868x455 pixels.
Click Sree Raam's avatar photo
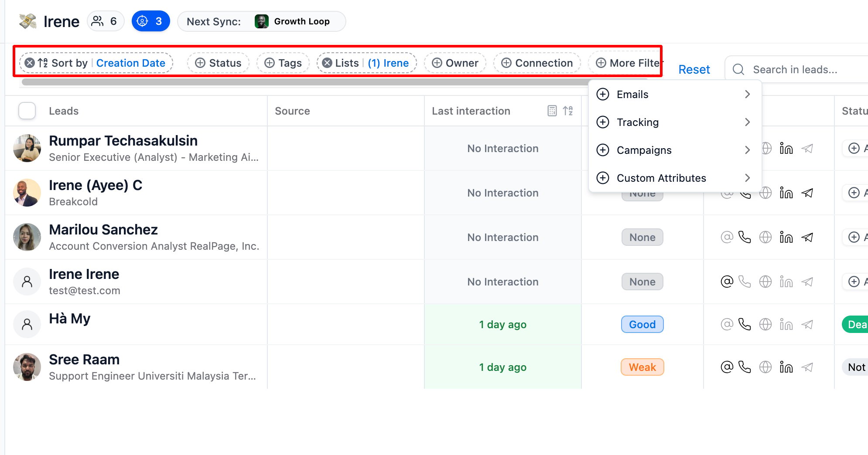pyautogui.click(x=27, y=367)
